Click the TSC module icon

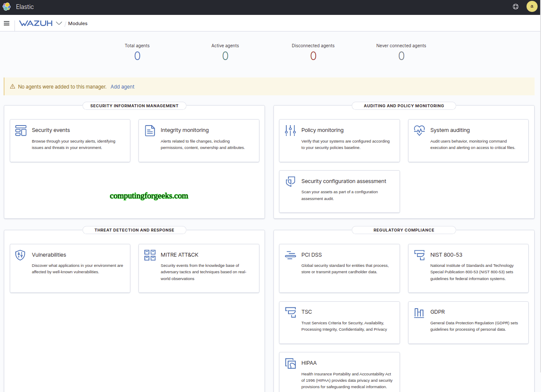pyautogui.click(x=290, y=312)
